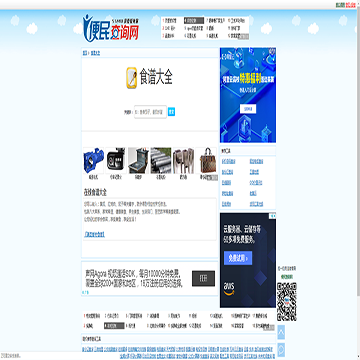This screenshot has width=360, height=360.
Task: Click the back-to-top arrow icon
Action: pos(281,332)
